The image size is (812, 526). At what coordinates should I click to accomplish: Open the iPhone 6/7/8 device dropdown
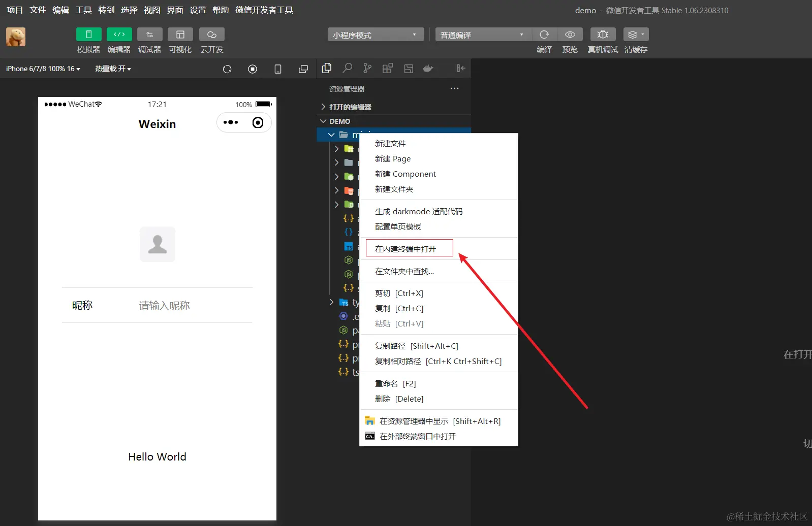click(x=43, y=69)
